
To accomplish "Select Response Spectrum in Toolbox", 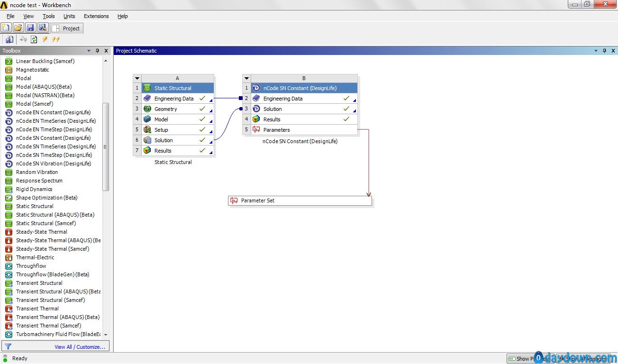I will pos(39,181).
